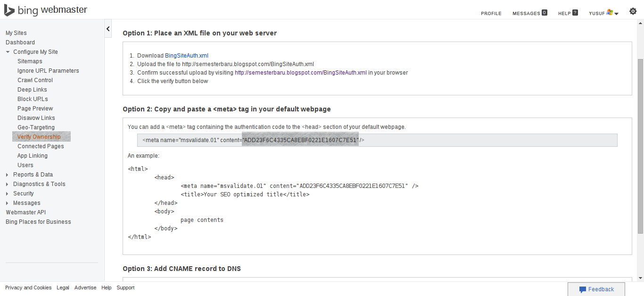This screenshot has width=644, height=296.
Task: Expand the Diagnostics & Tools section
Action: click(8, 184)
